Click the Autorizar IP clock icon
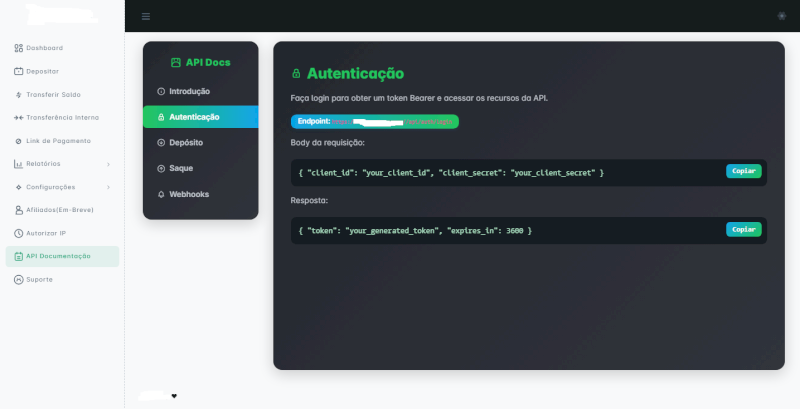This screenshot has width=800, height=409. (18, 233)
